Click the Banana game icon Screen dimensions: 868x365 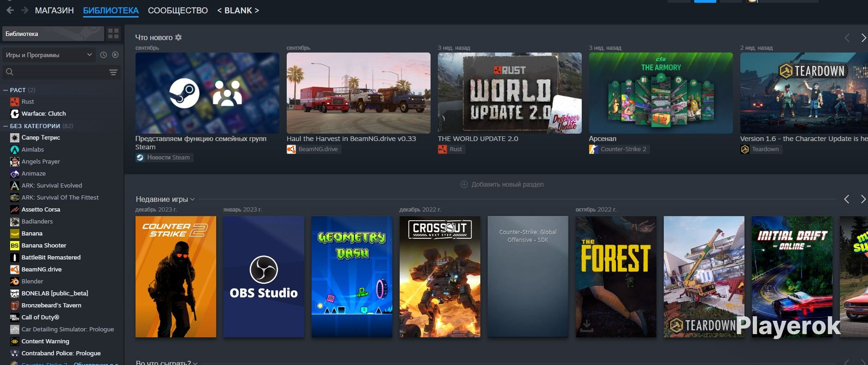15,234
